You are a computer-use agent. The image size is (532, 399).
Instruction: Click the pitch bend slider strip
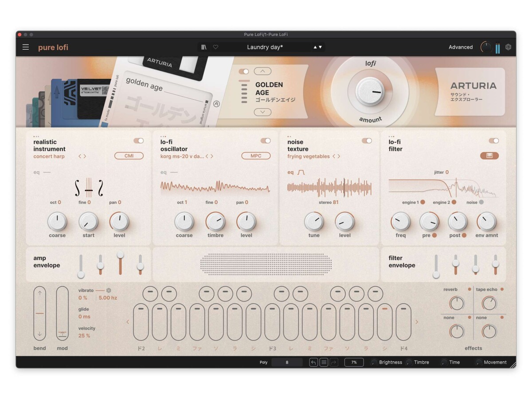click(x=39, y=313)
